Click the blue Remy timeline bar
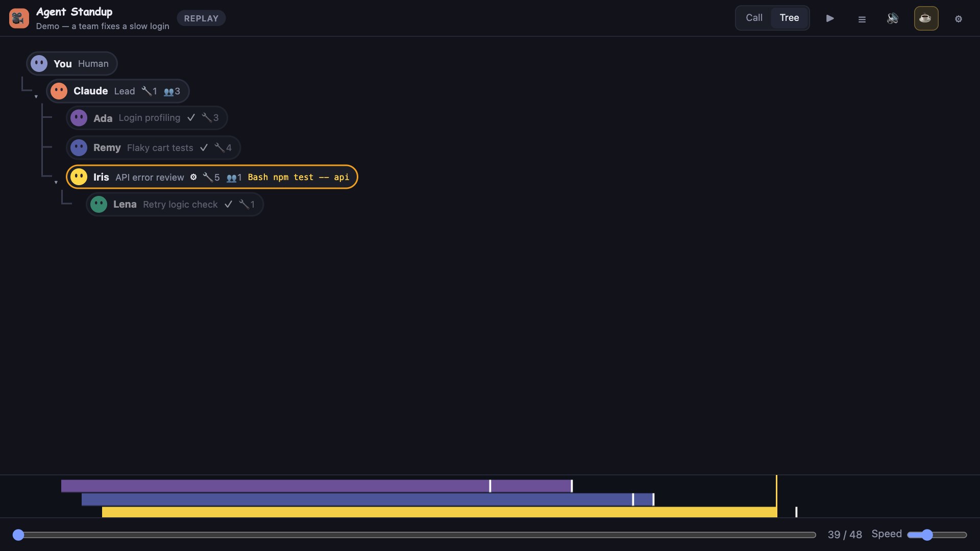The image size is (980, 551). [367, 499]
